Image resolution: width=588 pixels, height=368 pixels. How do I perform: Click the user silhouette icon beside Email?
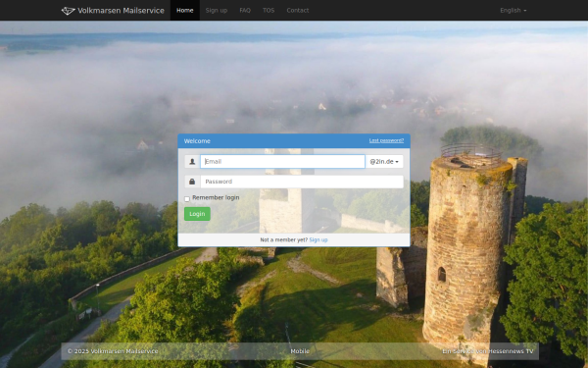point(192,162)
